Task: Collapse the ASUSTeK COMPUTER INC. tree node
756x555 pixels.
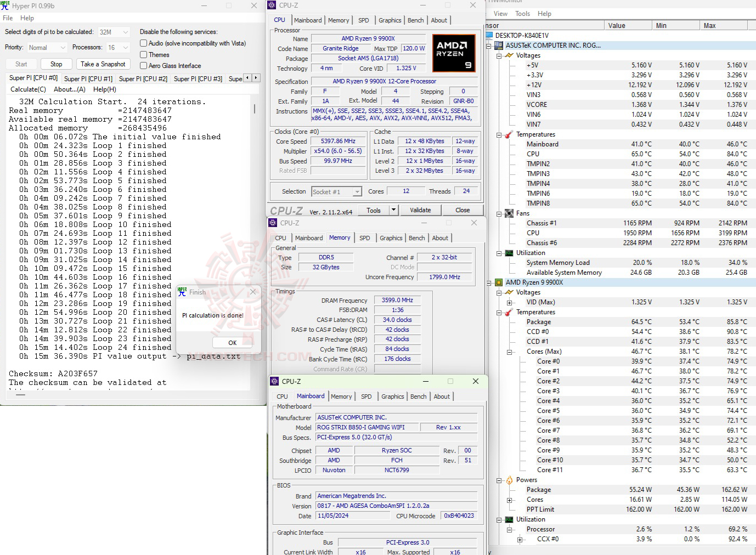Action: click(489, 46)
